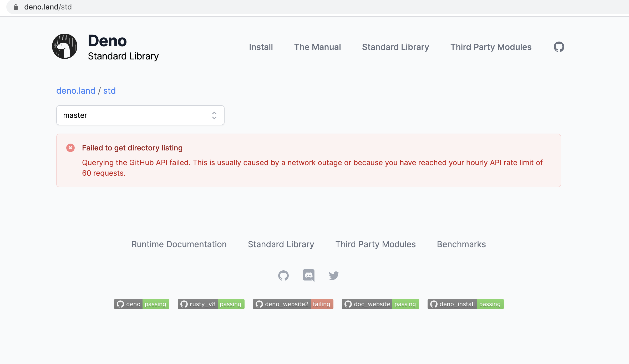Screen dimensions: 629x364
Task: Click the GitHub icon on the rusty_v8 badge
Action: [185, 304]
